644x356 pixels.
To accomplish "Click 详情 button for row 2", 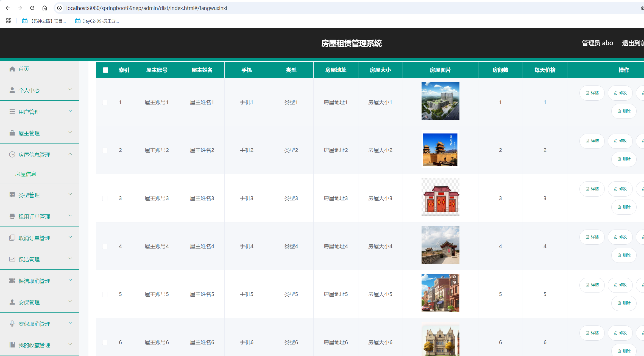I will point(592,141).
